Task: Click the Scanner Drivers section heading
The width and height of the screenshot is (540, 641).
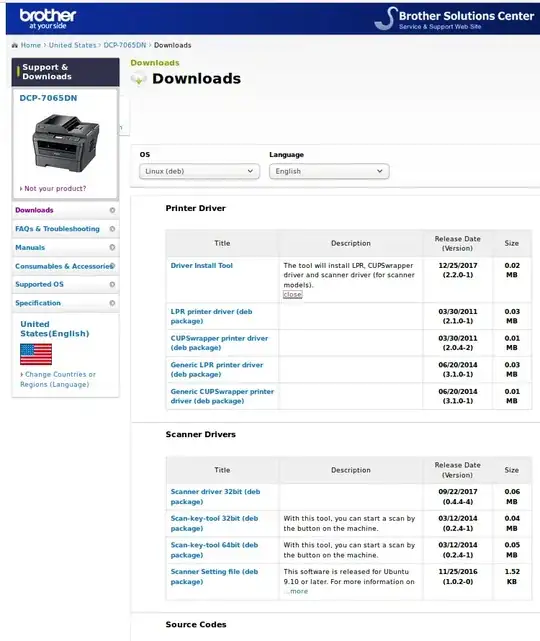Action: (201, 434)
